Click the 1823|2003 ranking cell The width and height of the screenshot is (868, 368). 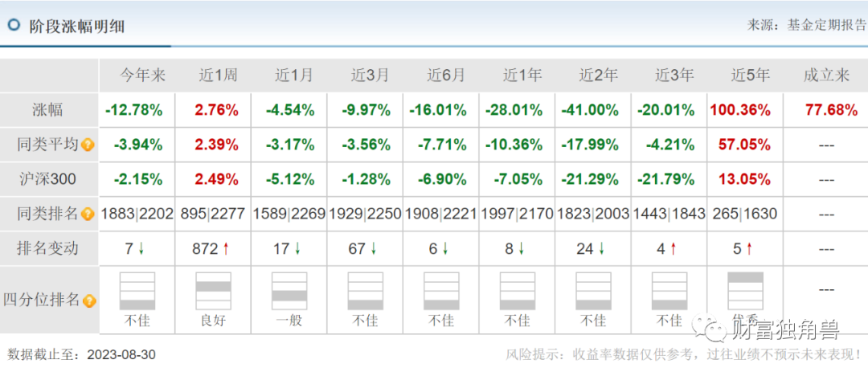coord(593,215)
